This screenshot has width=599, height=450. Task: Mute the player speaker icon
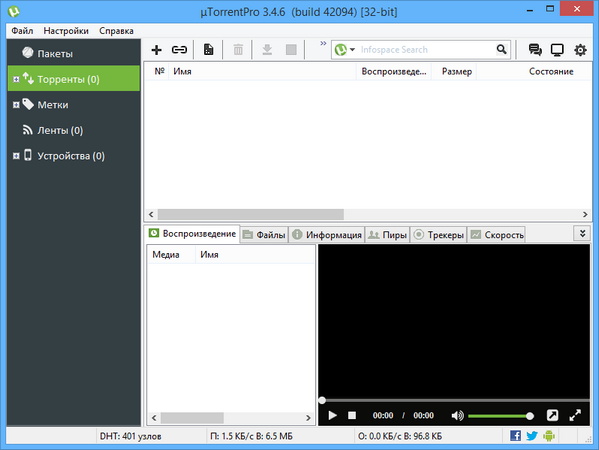[x=457, y=415]
